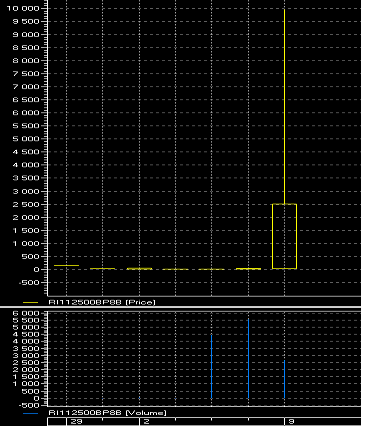Select the tallest blue volume bar
Viewport: 365px width, 426px height.
[248, 358]
